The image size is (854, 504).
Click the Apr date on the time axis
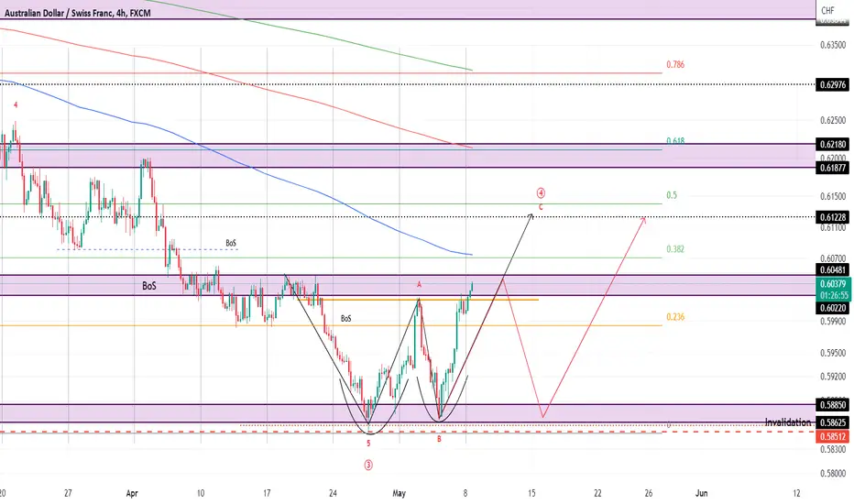click(x=132, y=493)
